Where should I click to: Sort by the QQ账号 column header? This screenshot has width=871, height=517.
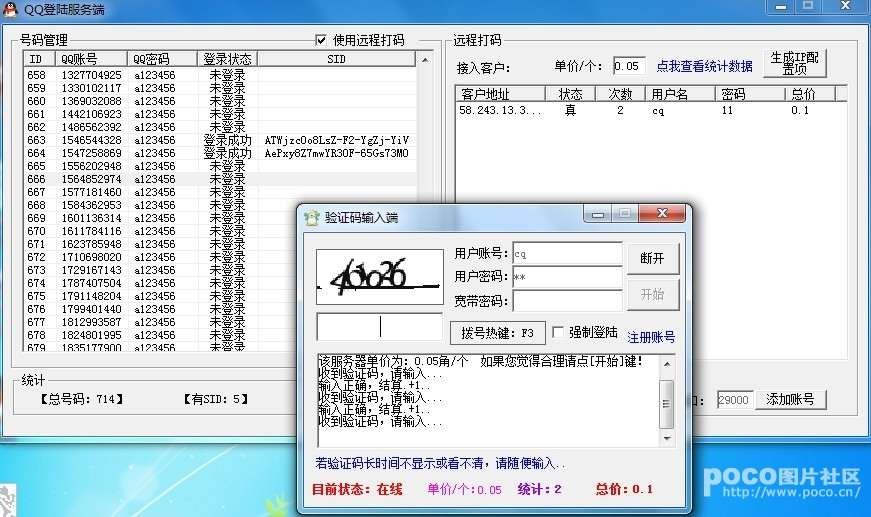(91, 59)
